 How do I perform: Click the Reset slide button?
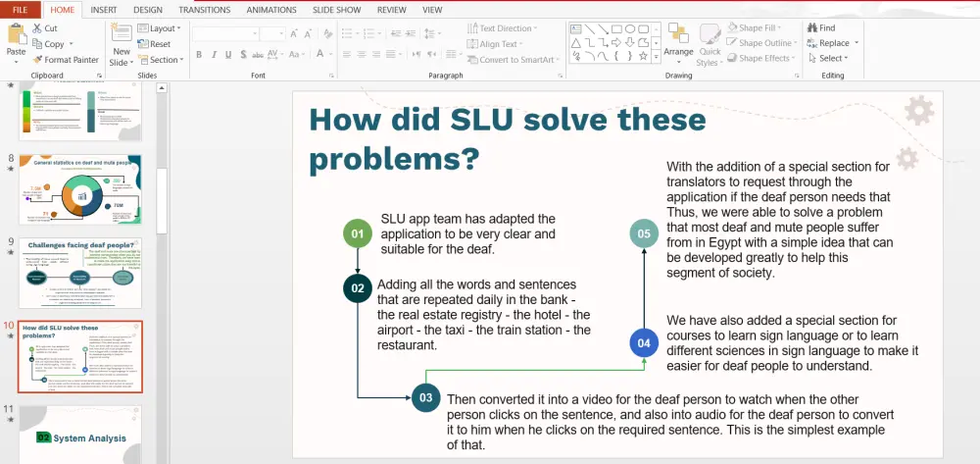(x=154, y=44)
